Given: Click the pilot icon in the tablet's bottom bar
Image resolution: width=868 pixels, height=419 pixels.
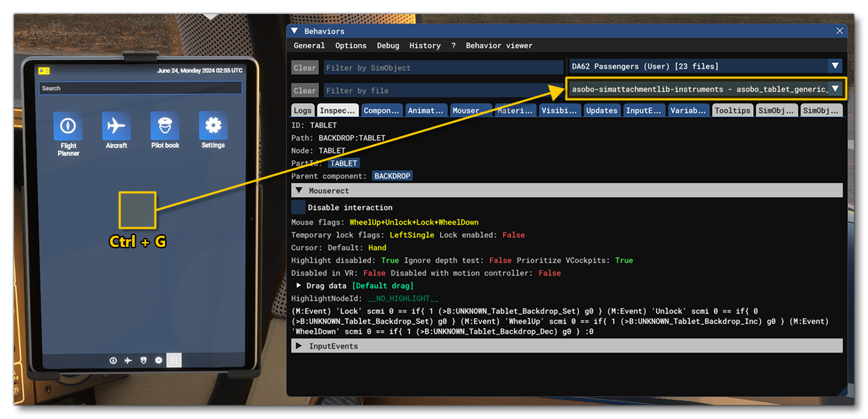Looking at the screenshot, I should pos(143,360).
